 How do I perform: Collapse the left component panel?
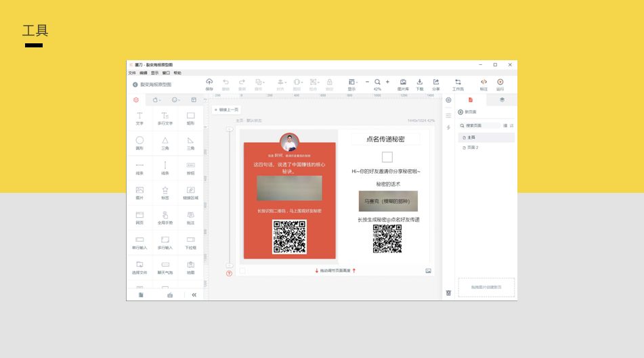click(x=194, y=295)
